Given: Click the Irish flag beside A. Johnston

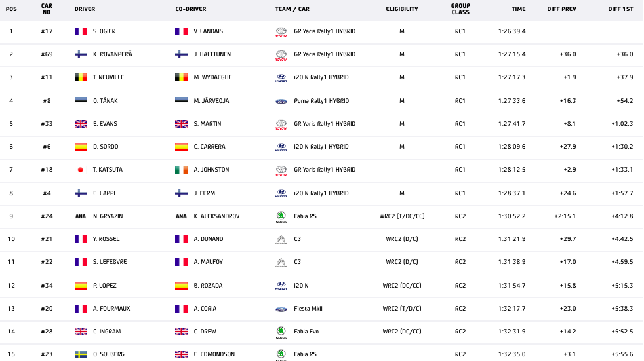Looking at the screenshot, I should coord(181,170).
